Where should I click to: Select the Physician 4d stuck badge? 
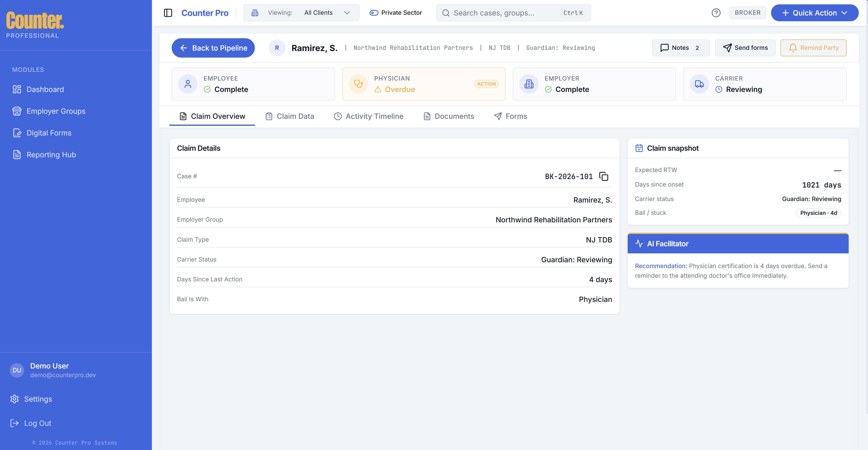pos(819,213)
